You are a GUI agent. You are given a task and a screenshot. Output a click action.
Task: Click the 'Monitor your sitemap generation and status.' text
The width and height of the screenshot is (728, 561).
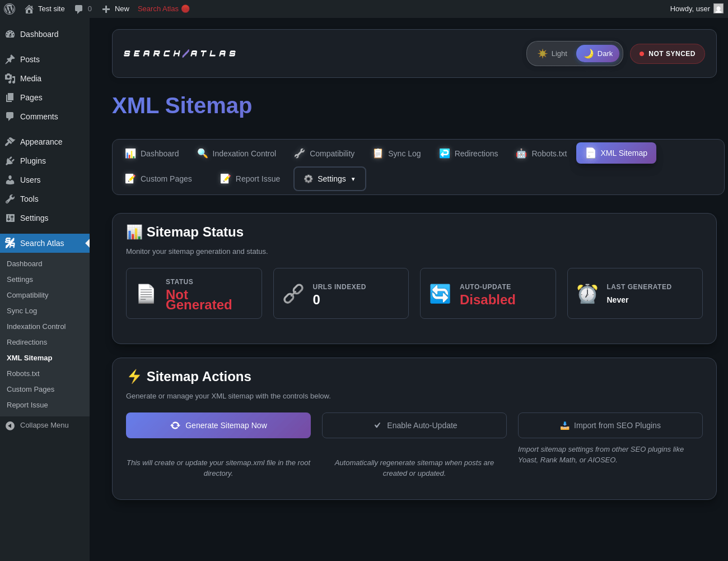[x=197, y=252]
